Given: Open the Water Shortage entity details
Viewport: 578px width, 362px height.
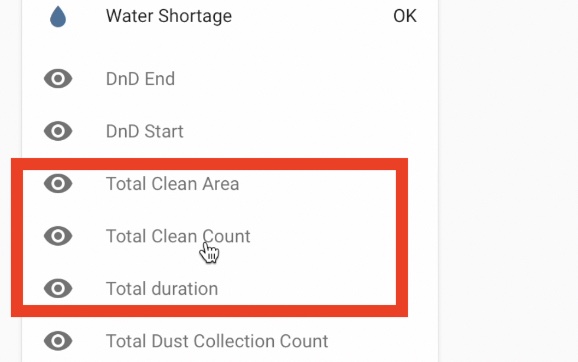Looking at the screenshot, I should pos(169,16).
